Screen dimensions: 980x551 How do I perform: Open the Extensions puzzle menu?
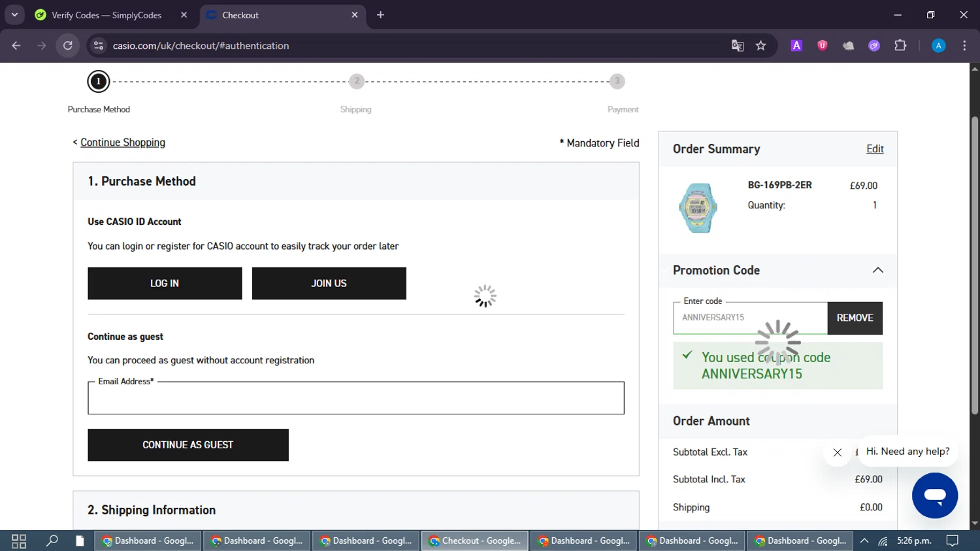click(x=900, y=46)
